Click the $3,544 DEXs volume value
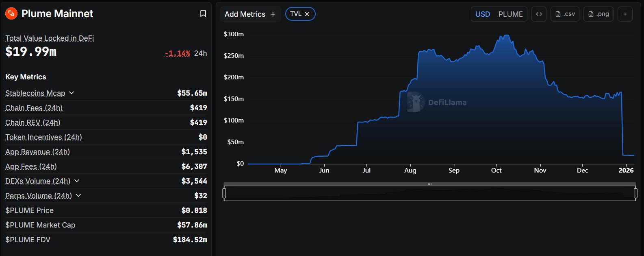 click(x=194, y=181)
